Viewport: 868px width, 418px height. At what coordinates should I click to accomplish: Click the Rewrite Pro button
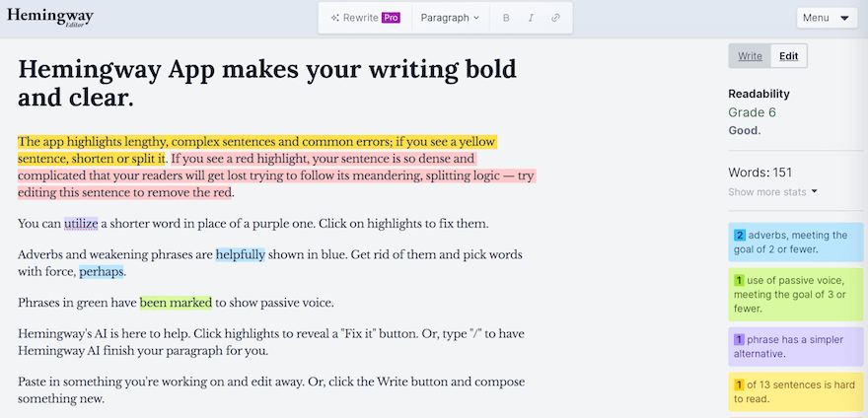[365, 18]
